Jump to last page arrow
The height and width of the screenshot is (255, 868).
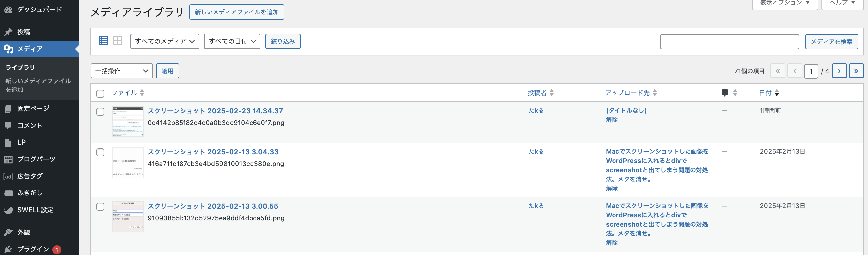[856, 71]
